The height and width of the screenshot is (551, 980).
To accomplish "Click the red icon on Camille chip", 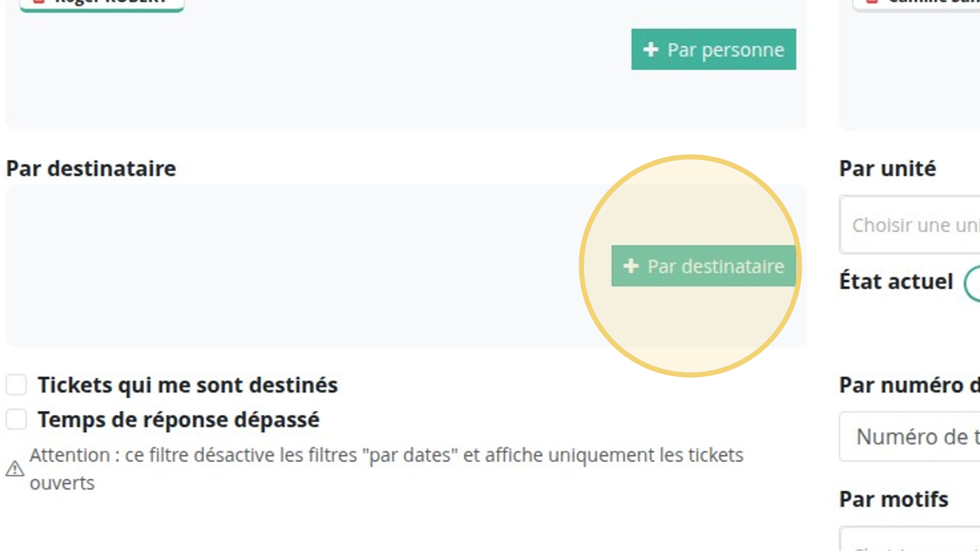I will coord(872,2).
